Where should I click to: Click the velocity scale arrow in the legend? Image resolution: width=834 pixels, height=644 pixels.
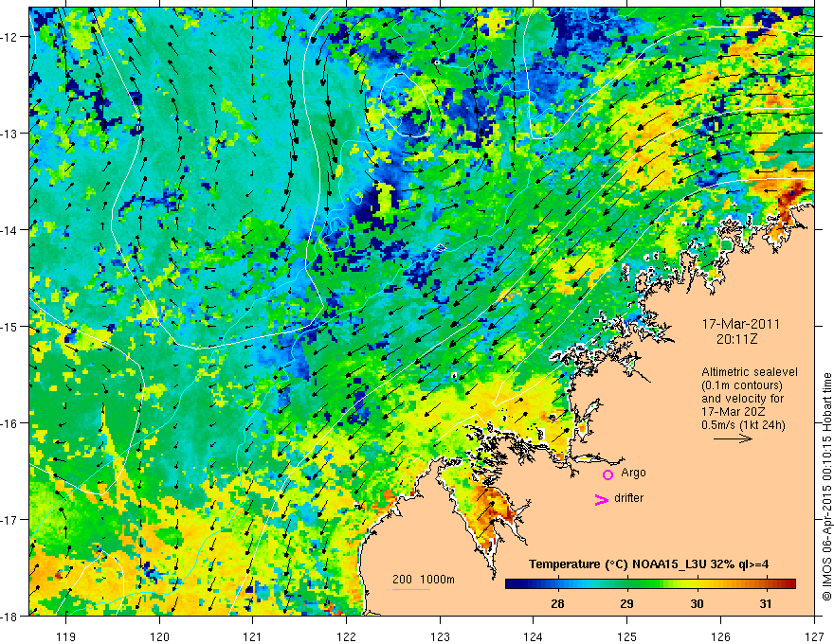[x=733, y=438]
